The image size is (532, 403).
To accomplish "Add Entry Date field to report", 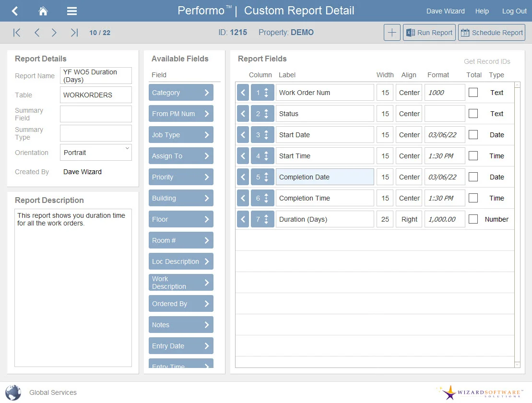I will (x=181, y=346).
